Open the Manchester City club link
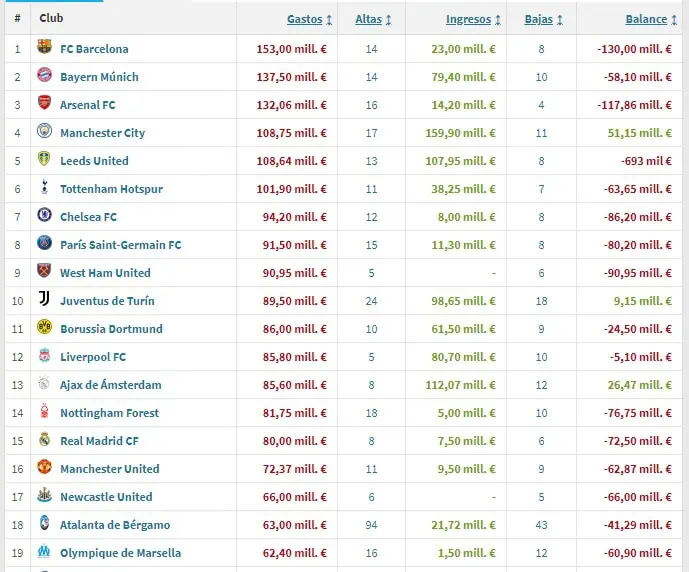Image resolution: width=689 pixels, height=572 pixels. (x=102, y=133)
